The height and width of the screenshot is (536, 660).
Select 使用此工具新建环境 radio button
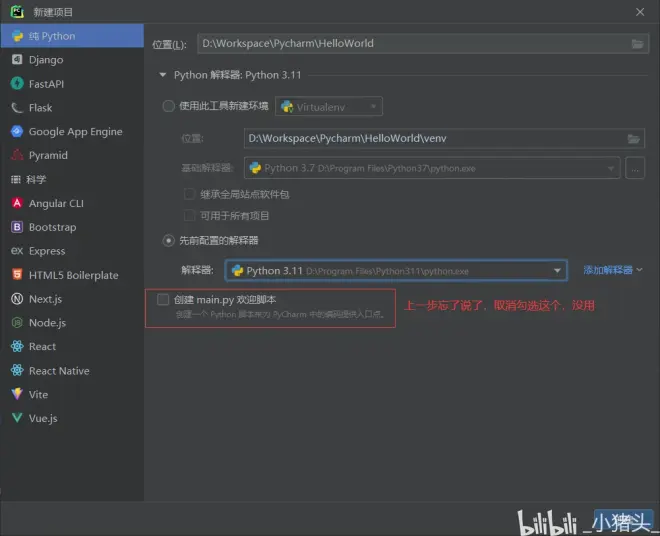pyautogui.click(x=168, y=106)
